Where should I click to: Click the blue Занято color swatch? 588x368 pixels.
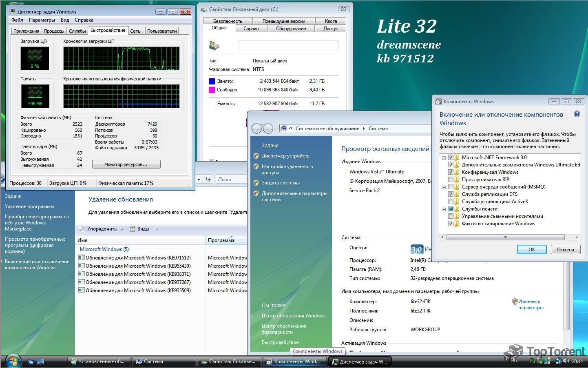tap(212, 81)
